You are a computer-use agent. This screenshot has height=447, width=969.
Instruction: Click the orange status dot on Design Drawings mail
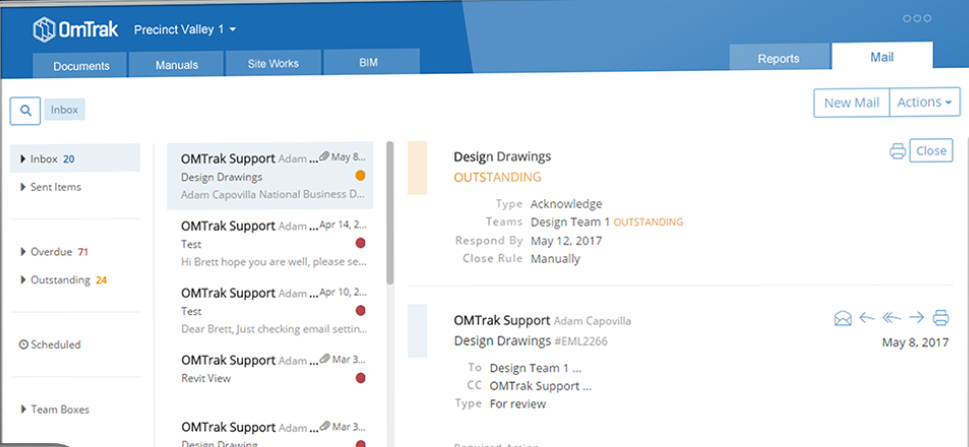pyautogui.click(x=361, y=176)
